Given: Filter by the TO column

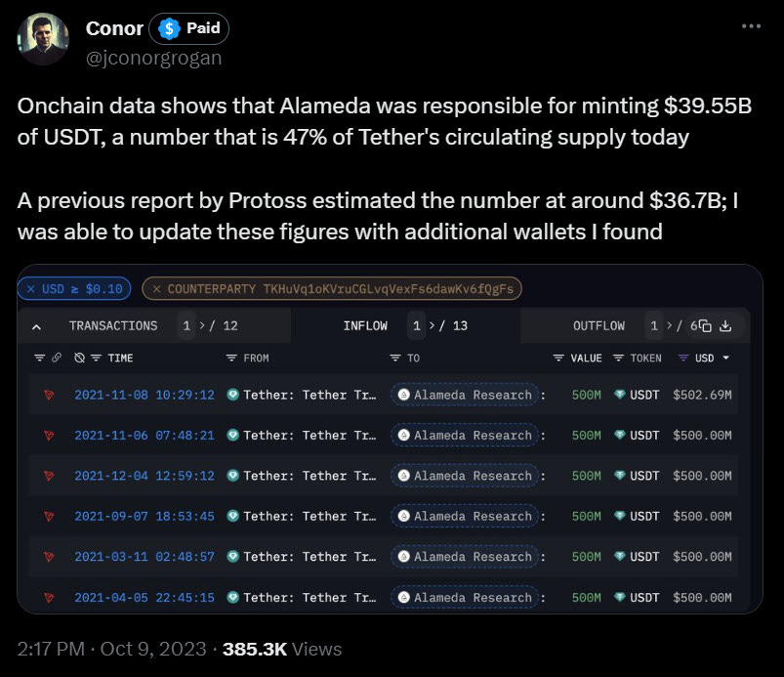Looking at the screenshot, I should pyautogui.click(x=395, y=358).
